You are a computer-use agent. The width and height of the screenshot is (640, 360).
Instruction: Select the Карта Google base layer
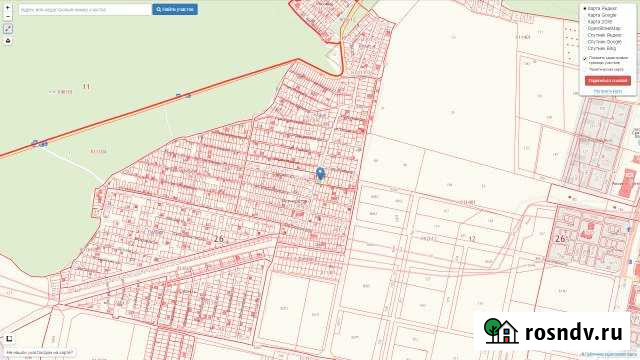coord(602,15)
